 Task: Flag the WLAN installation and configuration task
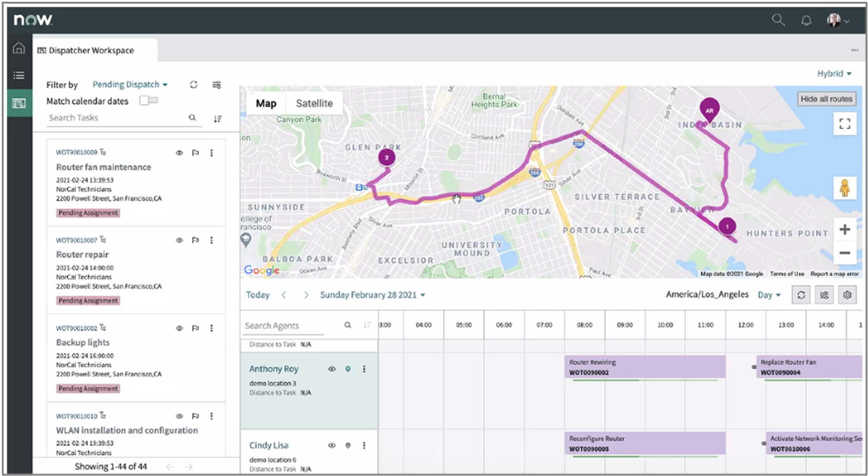[x=195, y=416]
